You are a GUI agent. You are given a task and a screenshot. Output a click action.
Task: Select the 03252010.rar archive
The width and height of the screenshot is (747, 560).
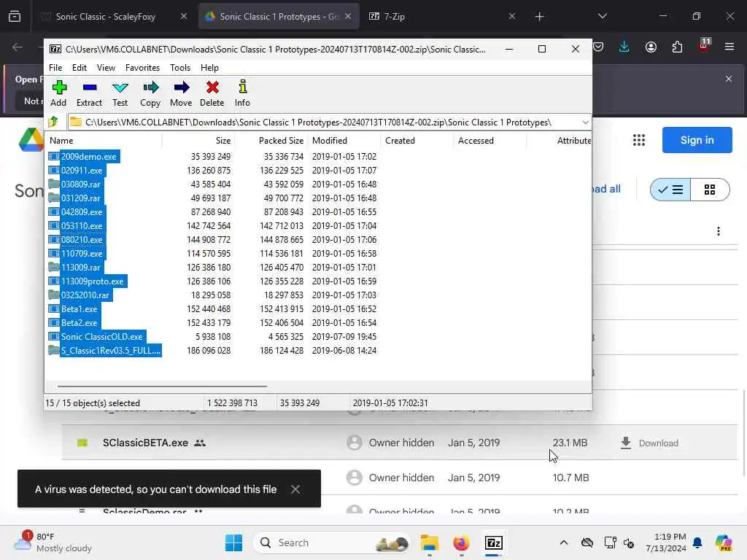[85, 295]
